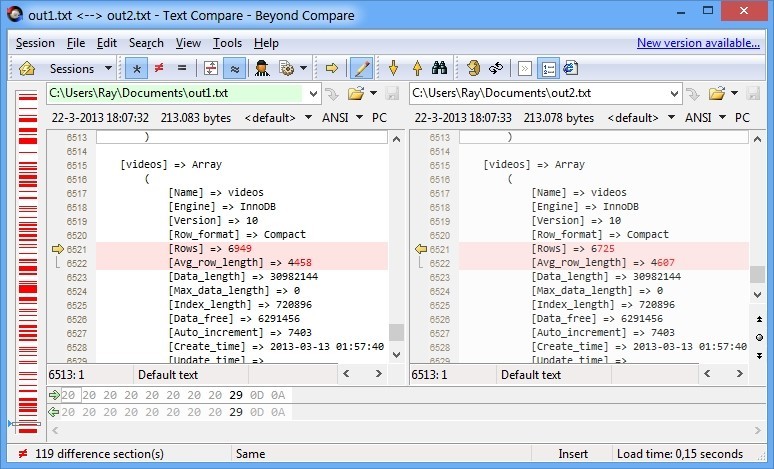Open left pane ANSI encoding dropdown
The height and width of the screenshot is (469, 774).
(x=342, y=117)
